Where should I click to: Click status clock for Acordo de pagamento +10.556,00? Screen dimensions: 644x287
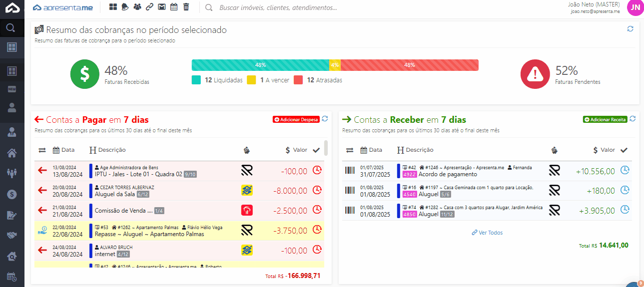click(x=625, y=170)
